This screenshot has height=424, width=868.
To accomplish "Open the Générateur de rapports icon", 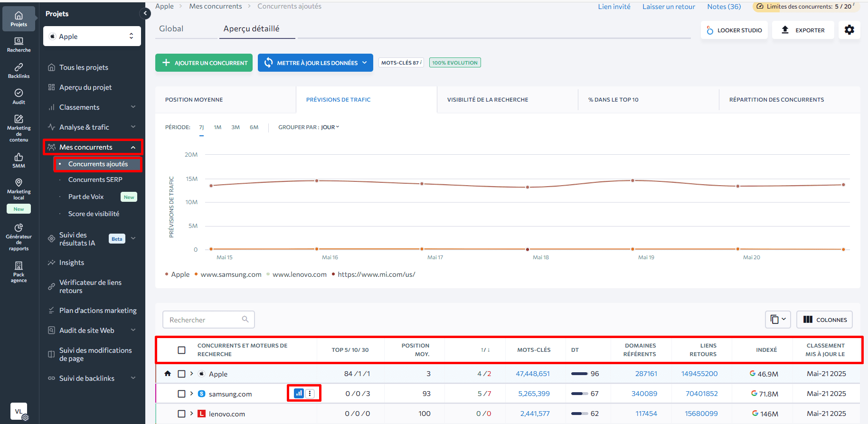I will pos(19,236).
